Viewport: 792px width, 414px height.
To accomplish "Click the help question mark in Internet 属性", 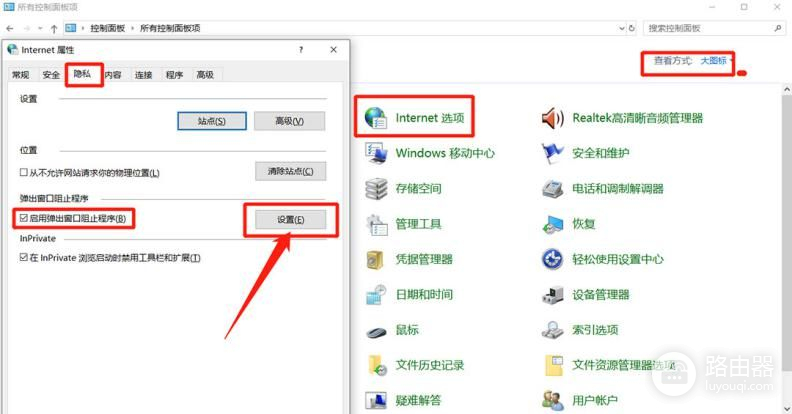I will point(301,49).
